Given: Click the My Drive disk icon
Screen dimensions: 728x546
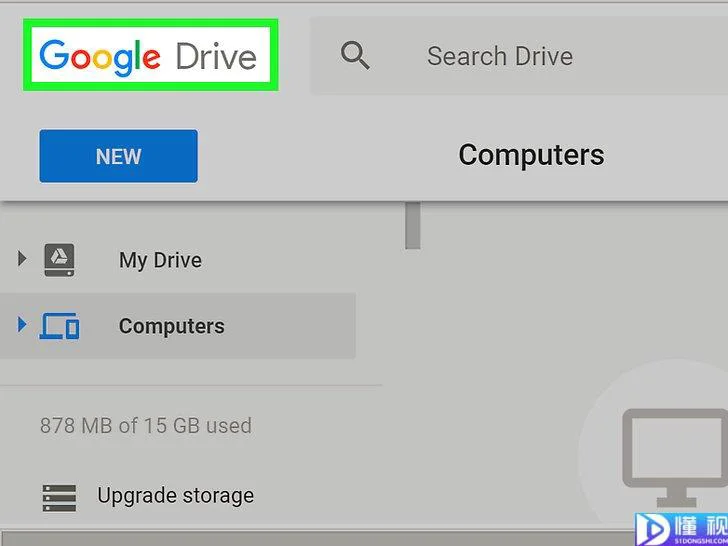Looking at the screenshot, I should click(x=59, y=260).
